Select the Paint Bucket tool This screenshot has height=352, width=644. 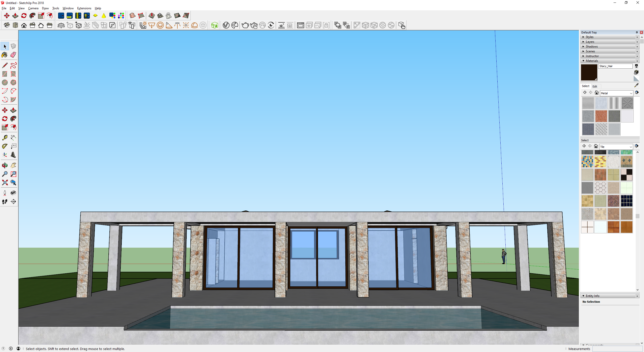coord(5,55)
